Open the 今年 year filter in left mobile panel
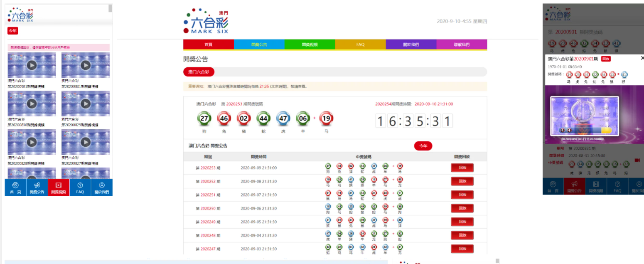The image size is (644, 264). click(x=12, y=30)
